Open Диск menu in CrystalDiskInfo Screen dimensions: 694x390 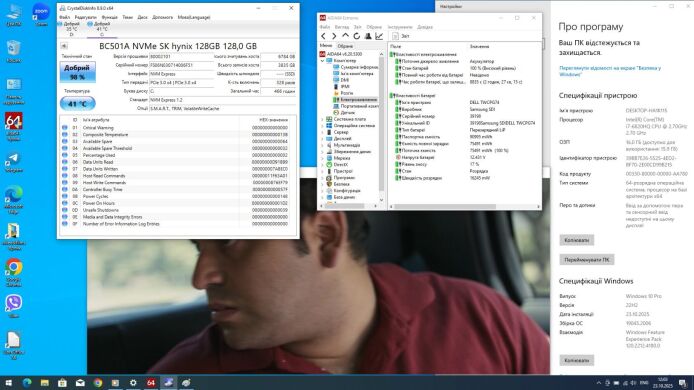click(142, 17)
